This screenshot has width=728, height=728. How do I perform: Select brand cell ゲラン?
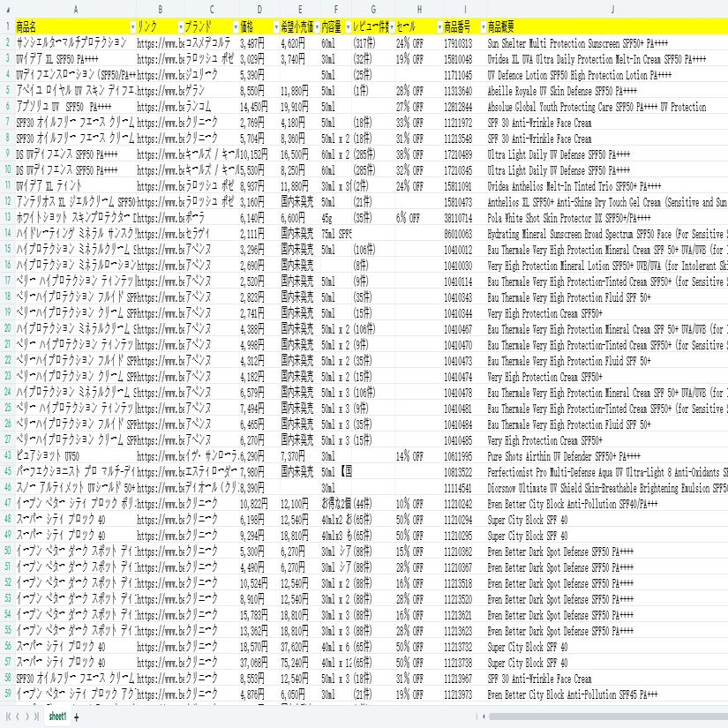click(212, 91)
